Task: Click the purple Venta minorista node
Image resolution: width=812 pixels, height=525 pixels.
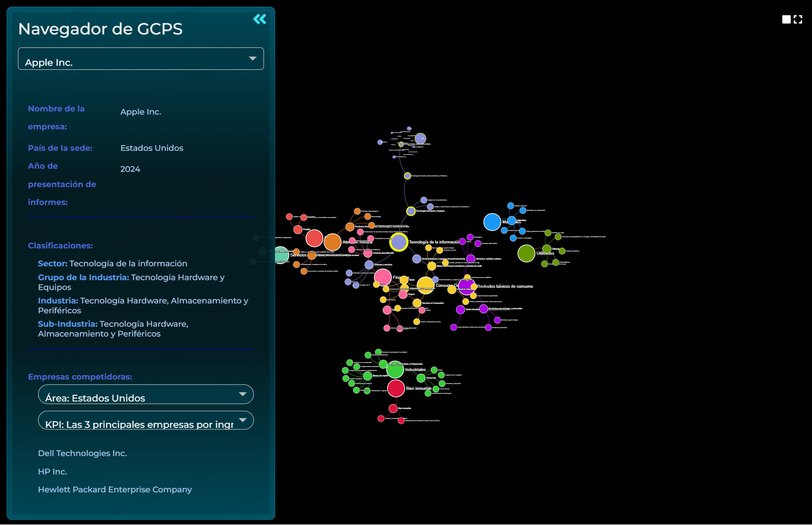Action: click(460, 309)
